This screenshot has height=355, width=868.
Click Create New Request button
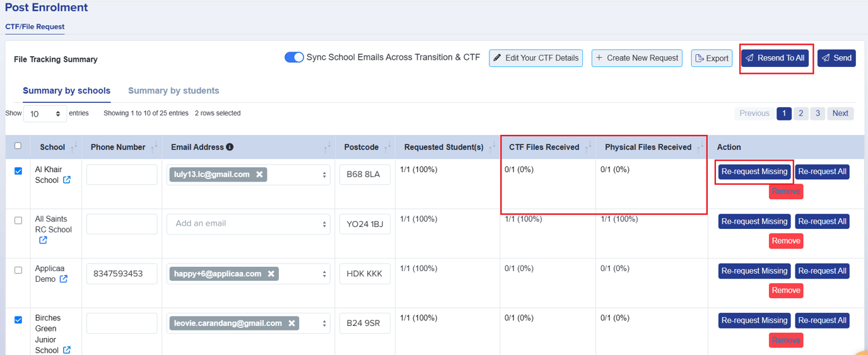[637, 58]
